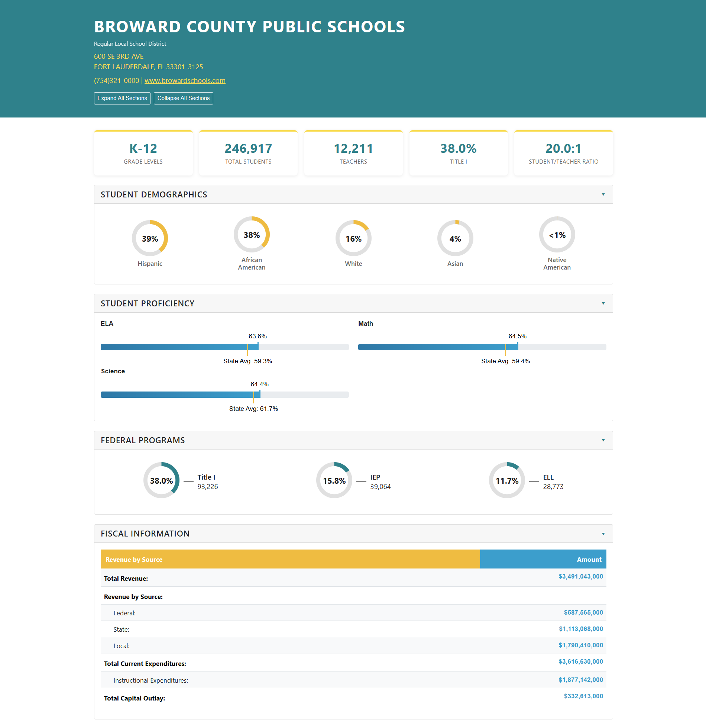Click the Total Revenue amount $3,491,043,000
706x728 pixels.
pos(581,576)
